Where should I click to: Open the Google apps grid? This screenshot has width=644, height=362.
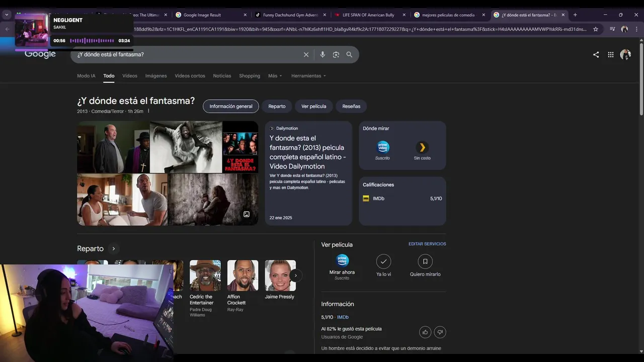tap(611, 55)
